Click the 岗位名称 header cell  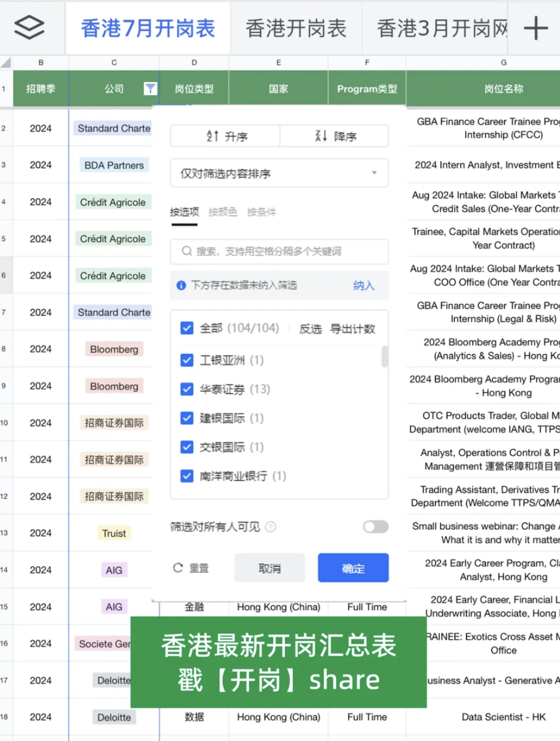coord(483,89)
